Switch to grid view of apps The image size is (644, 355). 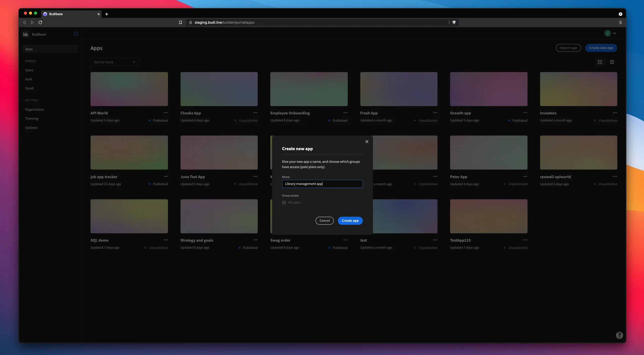coord(600,62)
